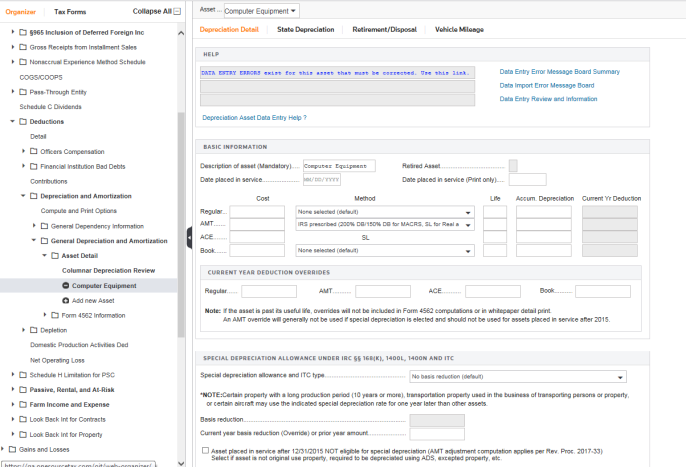
Task: Click the Asset Detail folder icon
Action: pyautogui.click(x=54, y=256)
